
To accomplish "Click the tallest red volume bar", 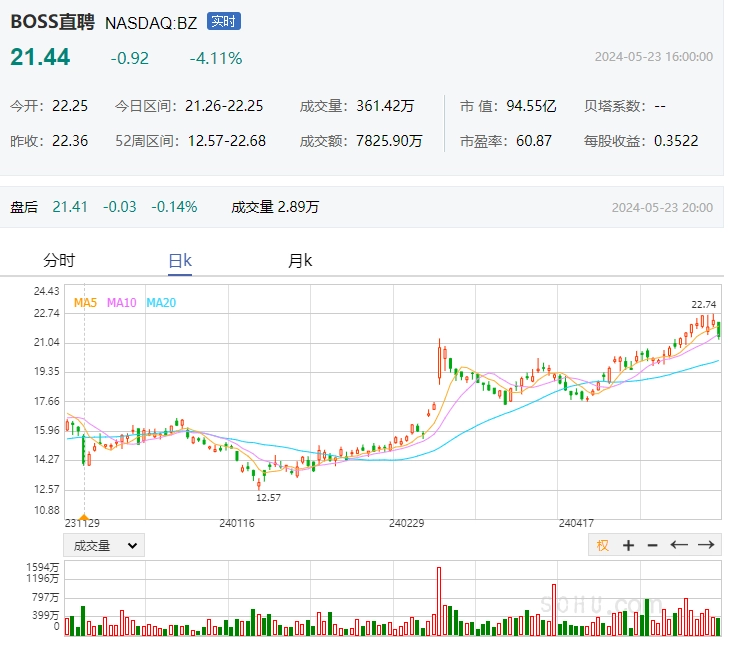I will pos(439,601).
